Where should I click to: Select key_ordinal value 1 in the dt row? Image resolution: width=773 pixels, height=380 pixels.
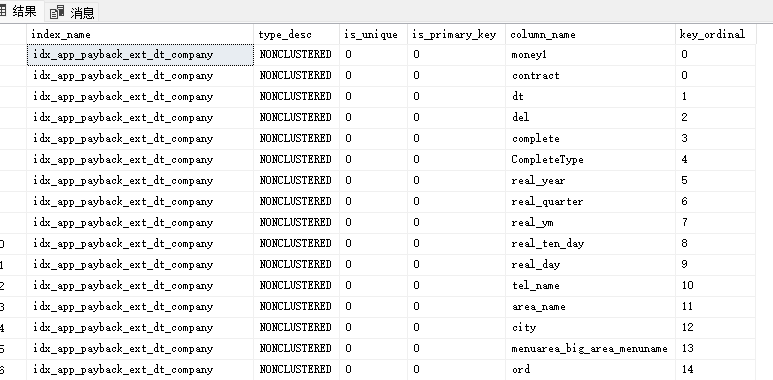[715, 97]
